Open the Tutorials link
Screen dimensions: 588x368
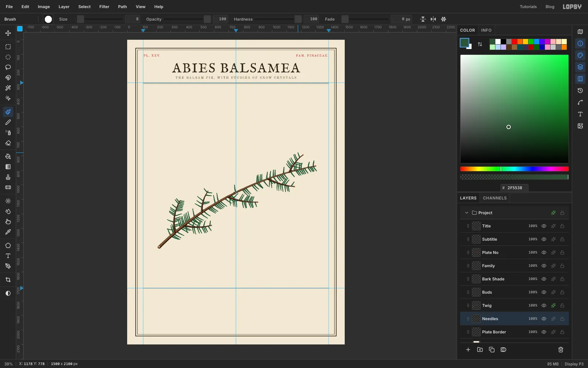point(528,7)
